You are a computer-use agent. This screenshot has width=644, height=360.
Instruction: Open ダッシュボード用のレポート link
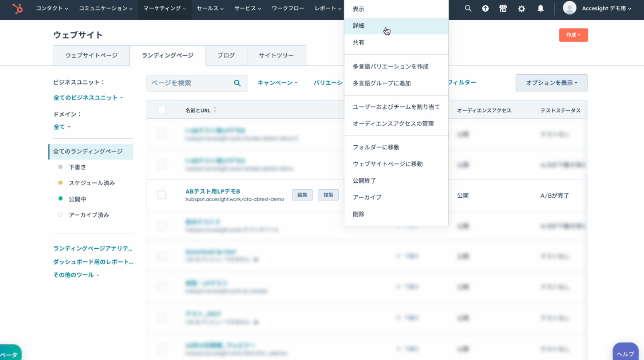pos(93,262)
